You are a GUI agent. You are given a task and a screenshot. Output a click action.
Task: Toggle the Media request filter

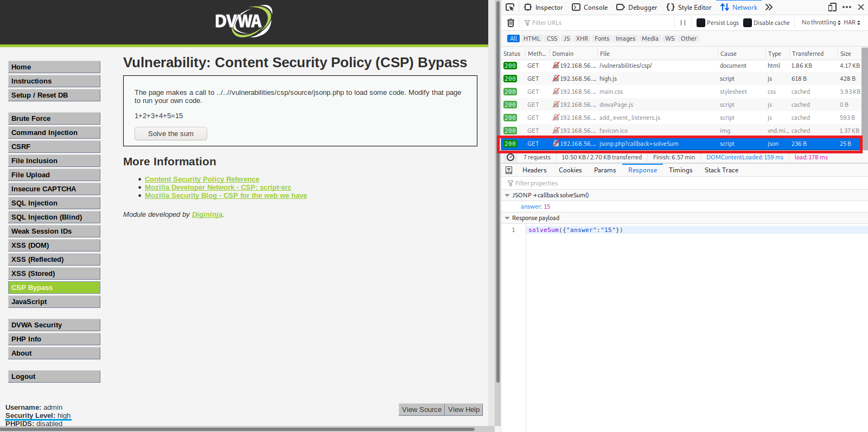650,38
